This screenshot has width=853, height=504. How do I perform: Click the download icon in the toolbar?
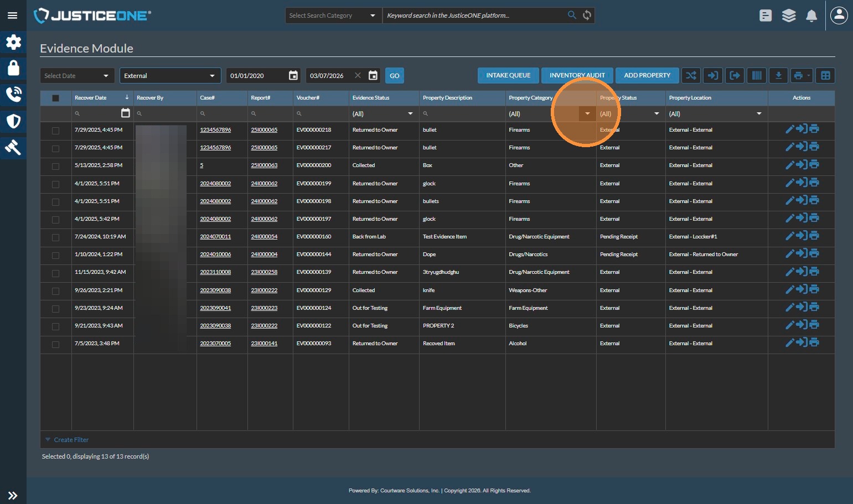click(x=778, y=76)
